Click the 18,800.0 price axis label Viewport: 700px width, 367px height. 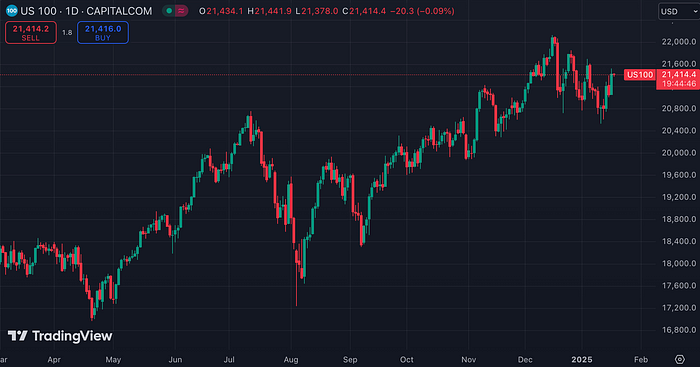click(679, 219)
